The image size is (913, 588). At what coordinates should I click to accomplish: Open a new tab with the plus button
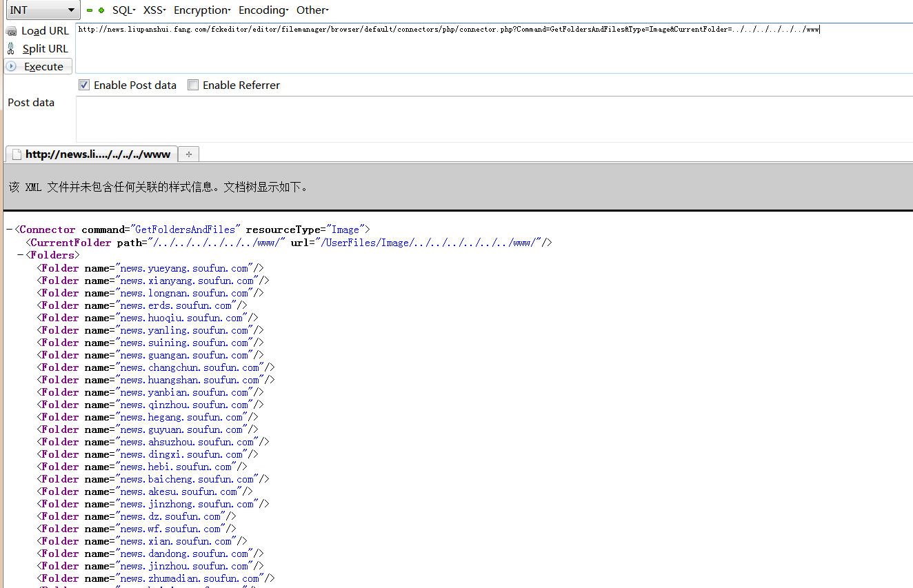click(x=189, y=154)
